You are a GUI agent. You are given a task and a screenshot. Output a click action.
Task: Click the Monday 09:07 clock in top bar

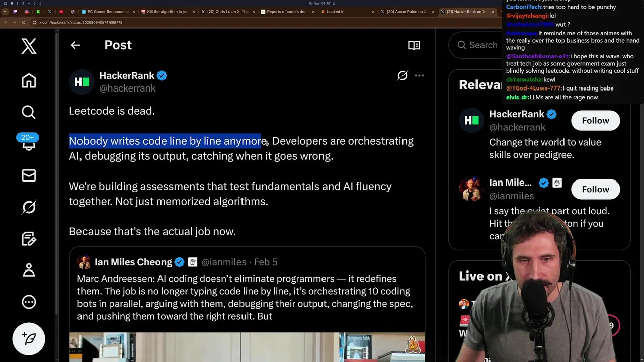click(x=320, y=3)
